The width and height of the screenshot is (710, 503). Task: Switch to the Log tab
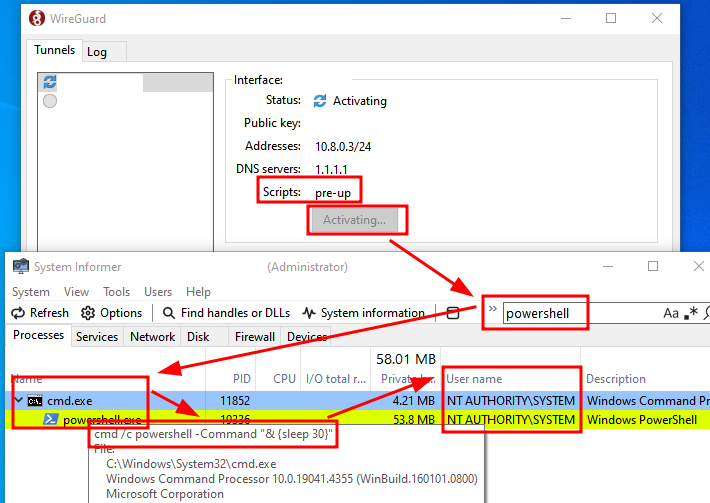pos(97,52)
